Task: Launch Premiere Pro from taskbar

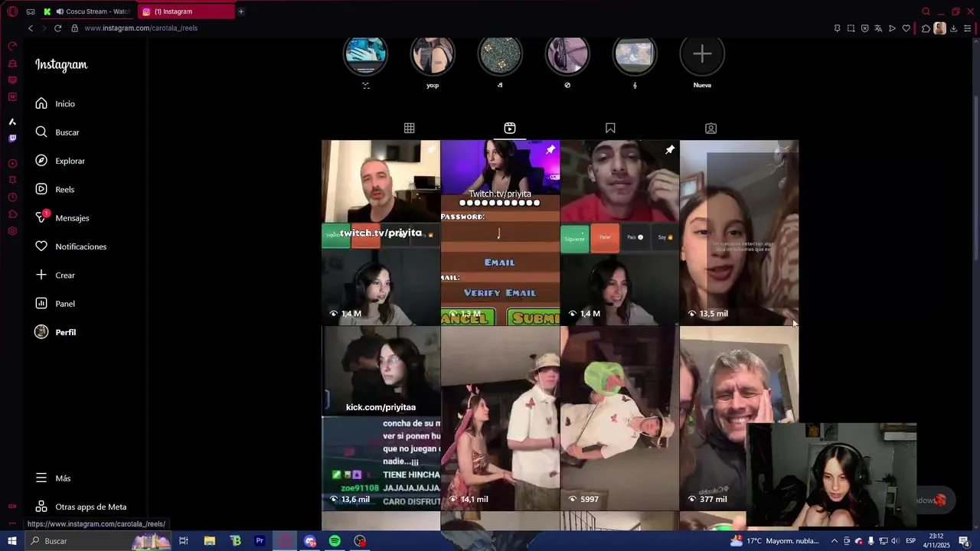Action: tap(260, 541)
